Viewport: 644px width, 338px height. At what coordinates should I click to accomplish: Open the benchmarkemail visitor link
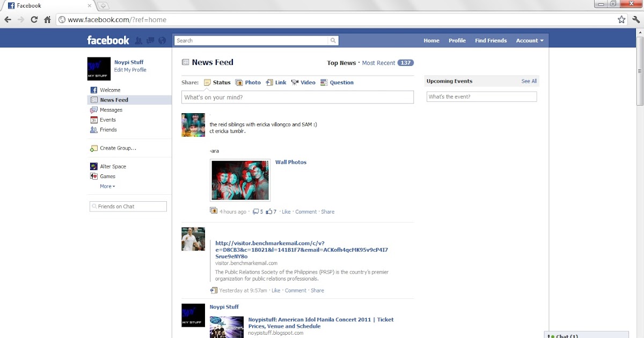(x=302, y=249)
